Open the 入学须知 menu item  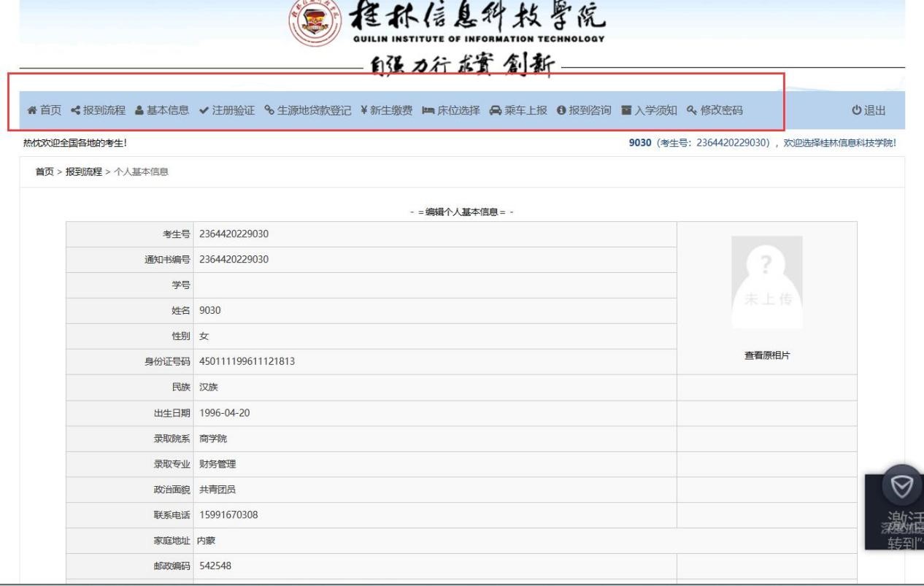(655, 110)
